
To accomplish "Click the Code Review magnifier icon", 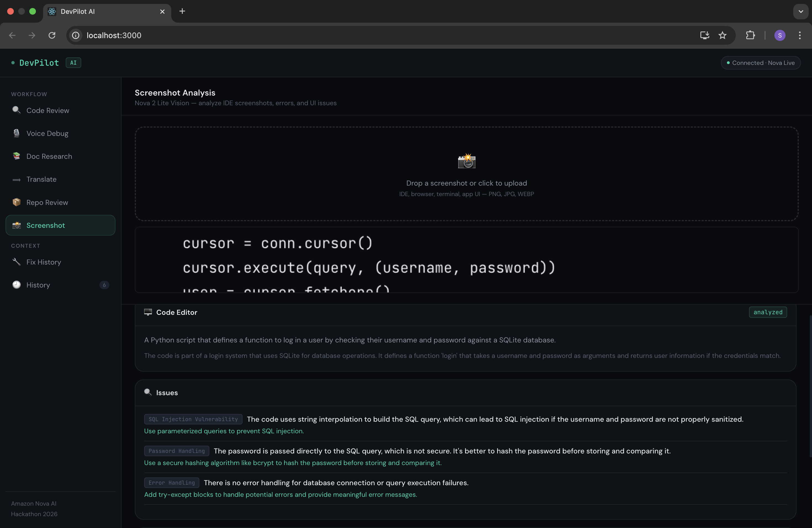I will pos(16,110).
